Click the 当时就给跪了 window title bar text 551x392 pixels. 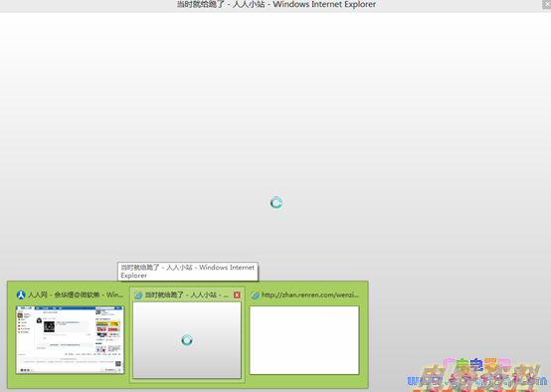coord(276,5)
